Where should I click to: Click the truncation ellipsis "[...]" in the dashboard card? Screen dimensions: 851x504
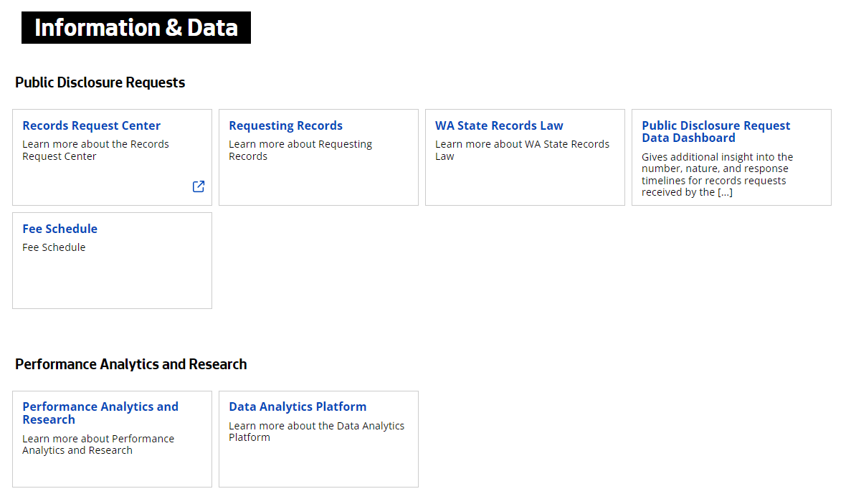(x=725, y=192)
